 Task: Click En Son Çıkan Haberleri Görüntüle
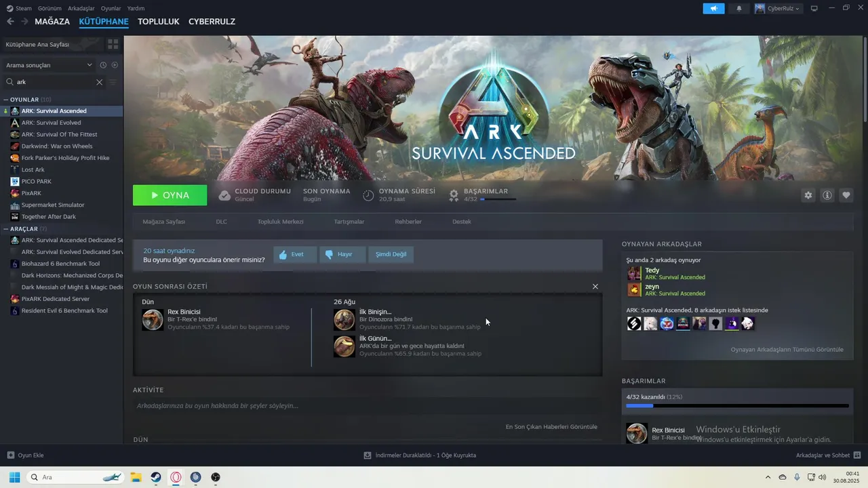pos(551,427)
